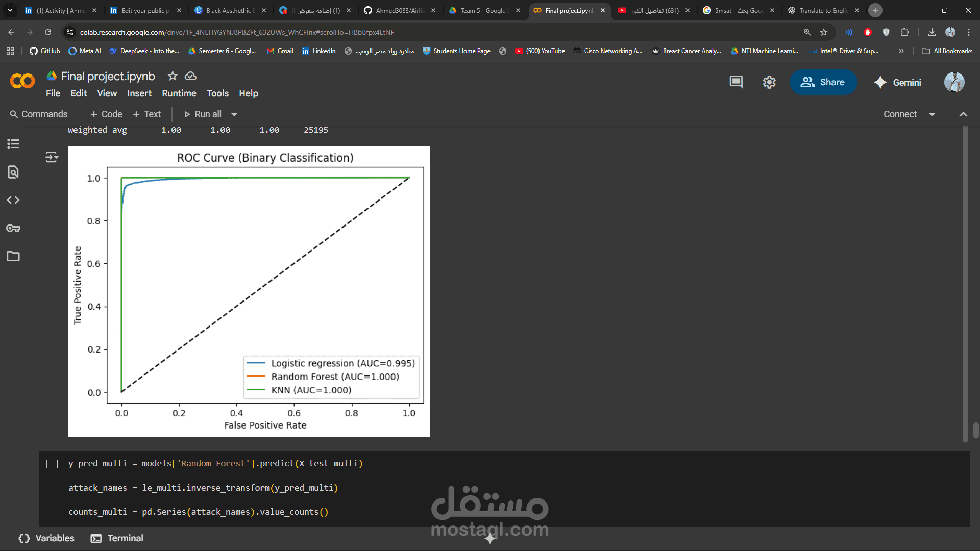Viewport: 980px width, 551px height.
Task: Bookmark this page with star icon
Action: [824, 32]
